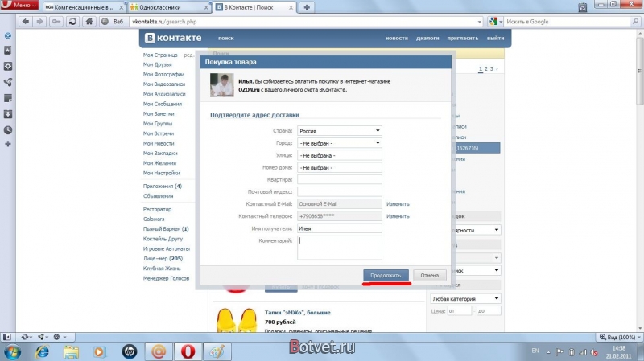Open the Notes panel in sidebar
Screen dimensions: 644x361
[8, 98]
